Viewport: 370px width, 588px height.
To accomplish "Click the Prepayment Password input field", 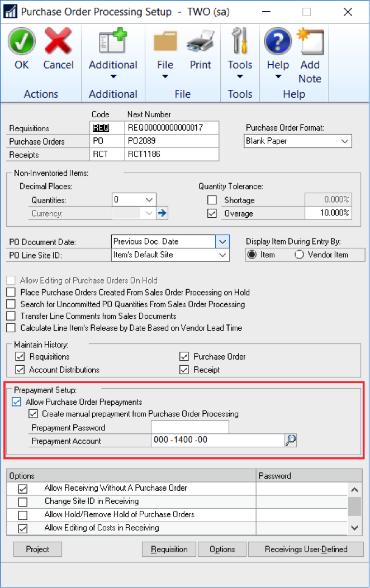I will click(189, 428).
